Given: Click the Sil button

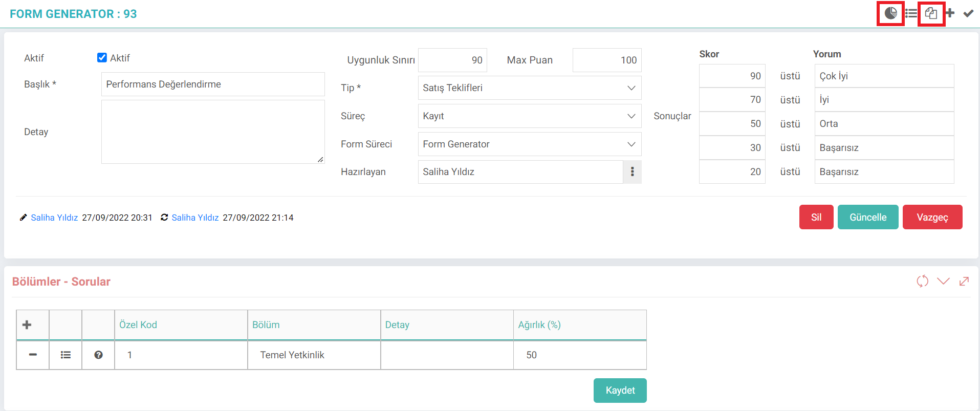Looking at the screenshot, I should 816,217.
